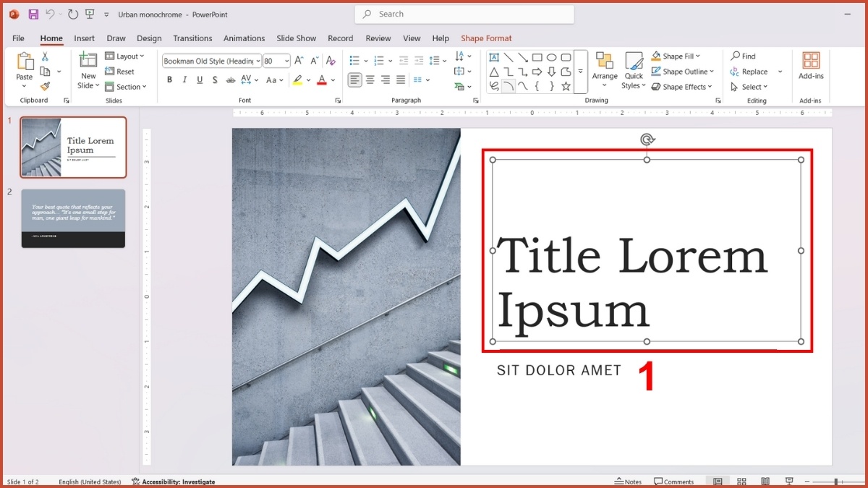Select slide 2 thumbnail in the slide panel

click(73, 218)
